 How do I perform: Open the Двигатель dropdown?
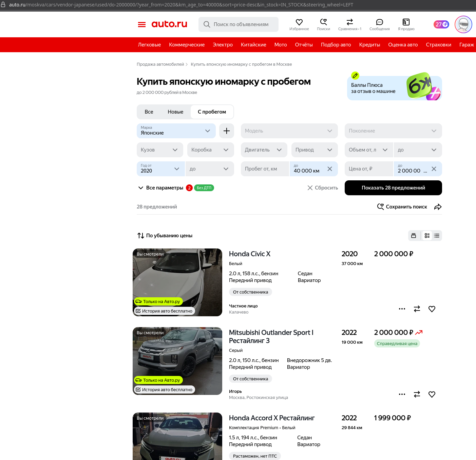coord(264,150)
